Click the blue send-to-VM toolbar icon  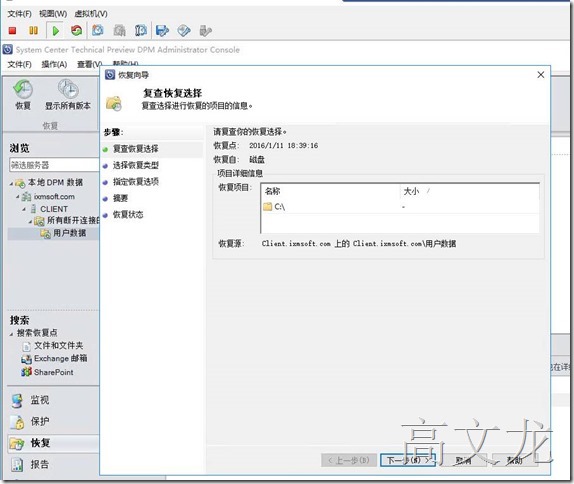(x=162, y=31)
